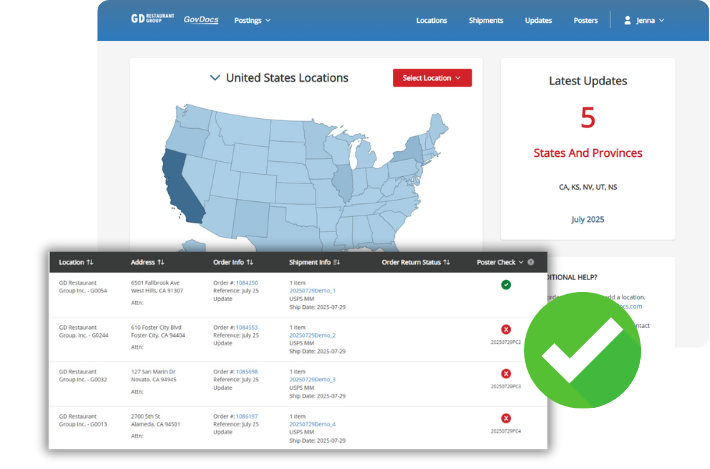
Task: Click address 6501 Fallbrook Ave
Action: coord(155,283)
